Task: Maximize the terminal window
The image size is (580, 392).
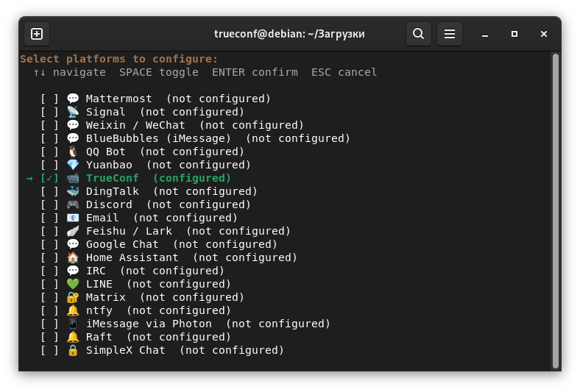Action: click(514, 34)
